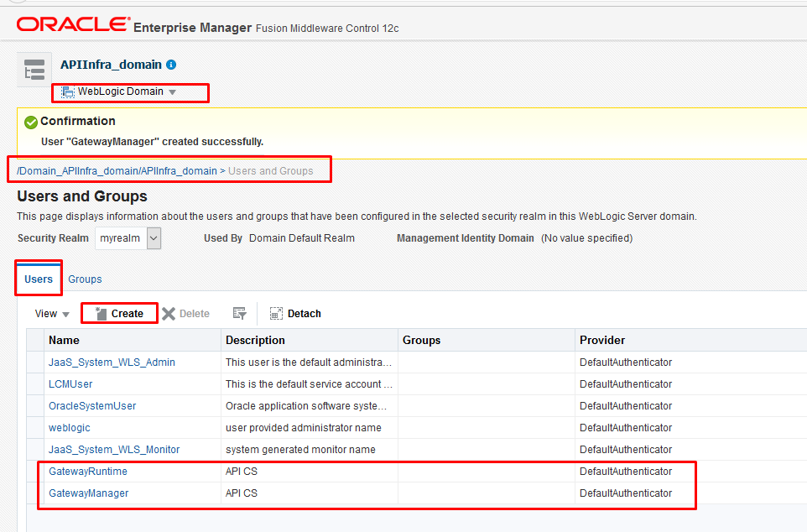Open the GatewayManager user link

tap(88, 493)
